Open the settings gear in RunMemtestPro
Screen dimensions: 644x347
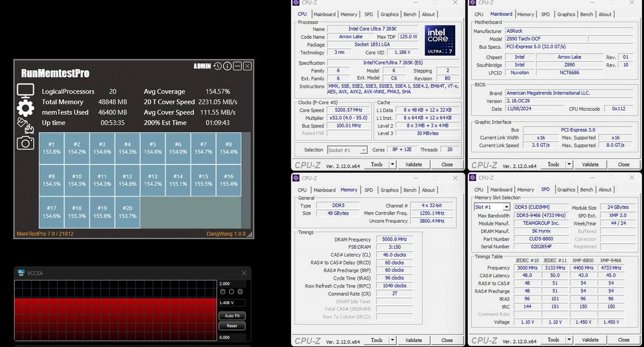[25, 108]
